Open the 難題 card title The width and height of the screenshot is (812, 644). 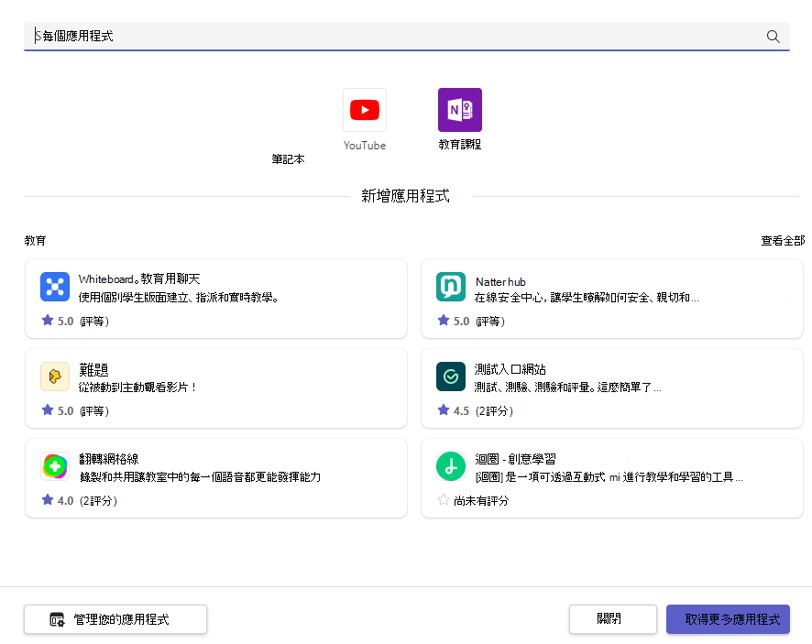(x=93, y=369)
